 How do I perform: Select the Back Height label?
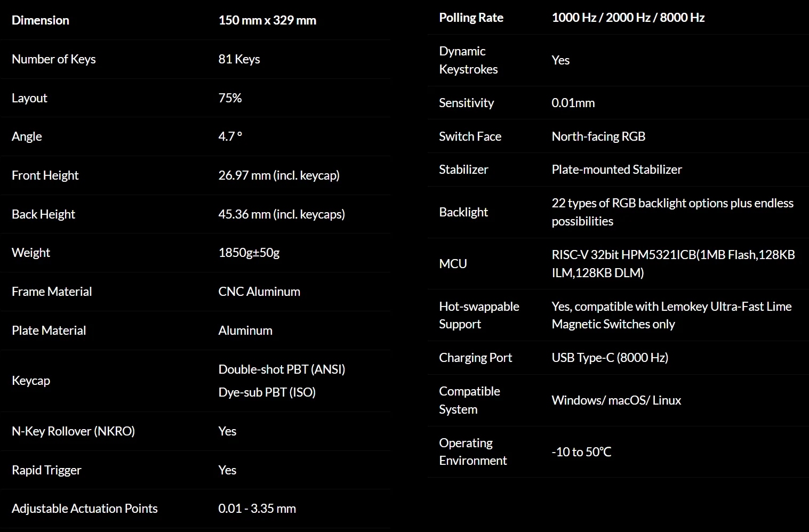click(43, 214)
